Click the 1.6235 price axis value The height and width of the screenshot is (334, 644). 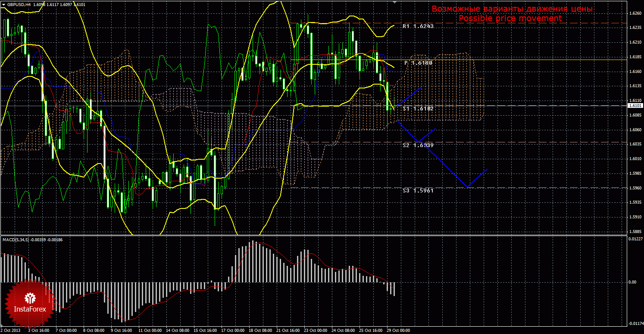point(635,28)
